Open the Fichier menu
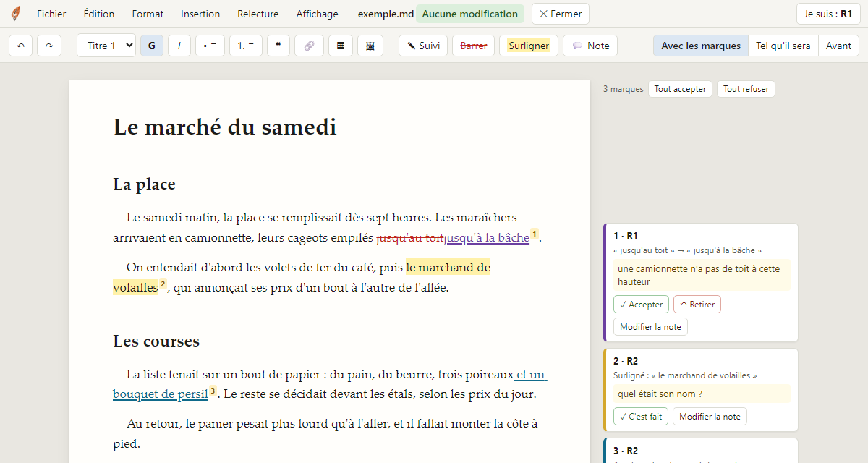Viewport: 868px width, 463px height. pyautogui.click(x=51, y=14)
